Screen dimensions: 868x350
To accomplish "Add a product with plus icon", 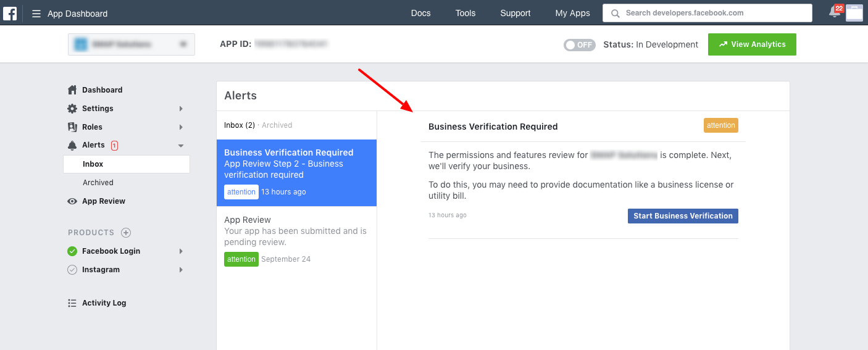I will tap(126, 233).
